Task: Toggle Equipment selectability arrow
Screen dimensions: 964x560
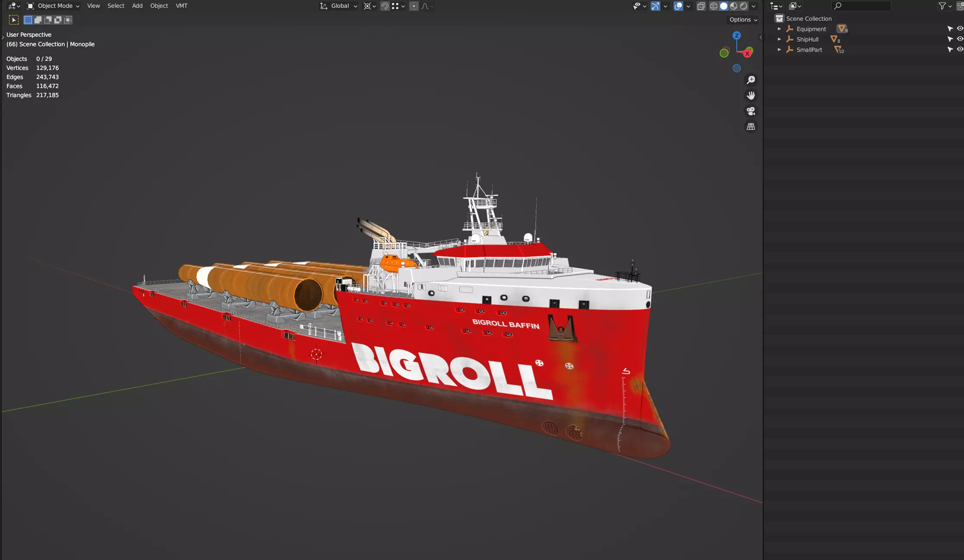Action: [x=950, y=29]
